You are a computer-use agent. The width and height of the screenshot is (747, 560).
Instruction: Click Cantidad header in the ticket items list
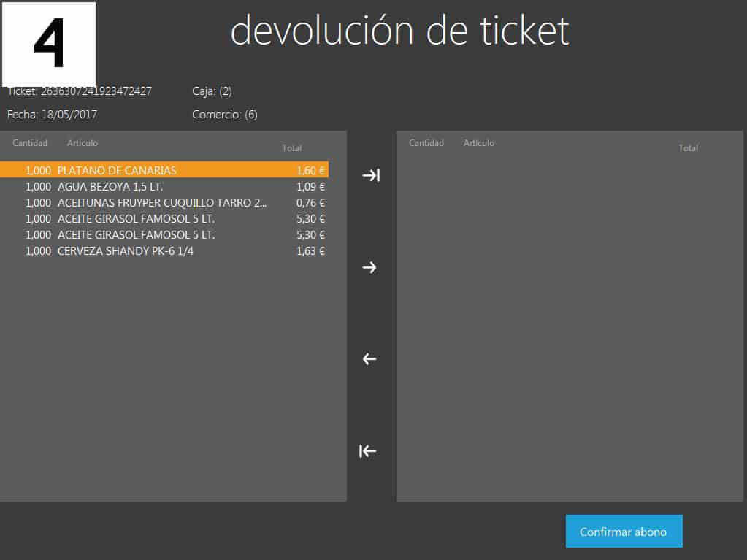point(30,143)
